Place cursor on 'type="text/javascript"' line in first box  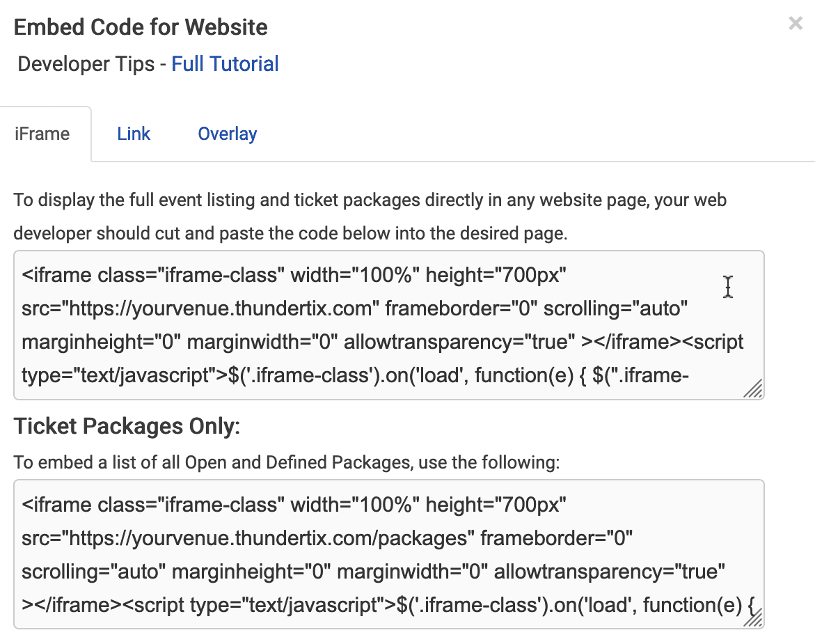coord(356,375)
